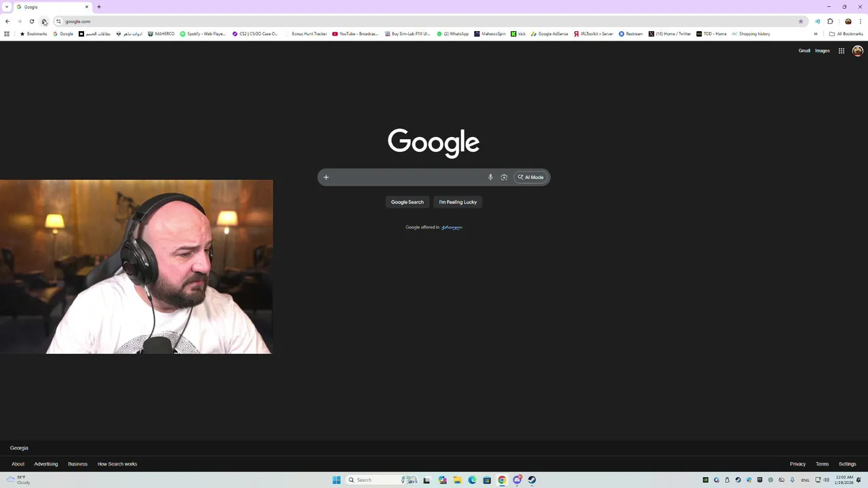Open Bonus Hunt Tracker bookmark
The height and width of the screenshot is (488, 868).
pos(306,34)
